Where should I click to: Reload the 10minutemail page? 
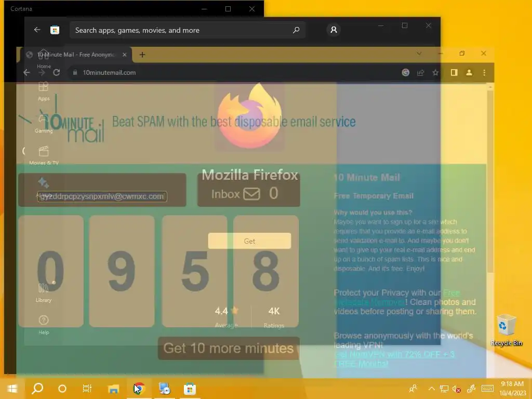56,72
